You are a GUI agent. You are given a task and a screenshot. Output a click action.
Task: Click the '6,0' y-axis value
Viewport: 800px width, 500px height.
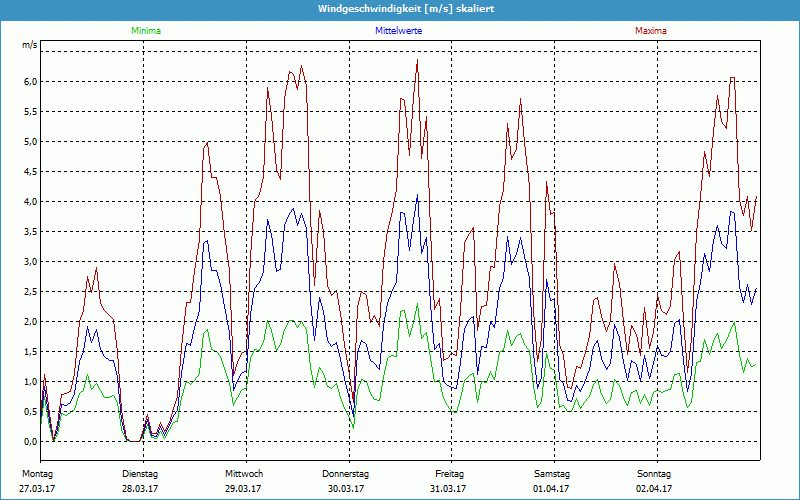pos(32,82)
